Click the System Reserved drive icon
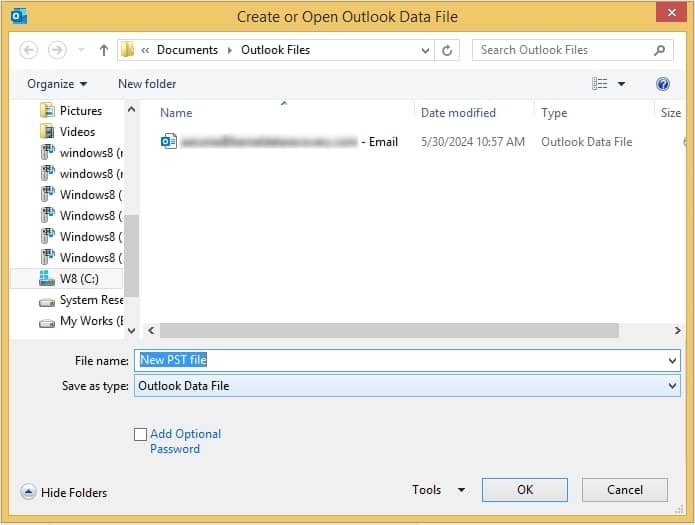Viewport: 695px width, 525px height. 47,303
